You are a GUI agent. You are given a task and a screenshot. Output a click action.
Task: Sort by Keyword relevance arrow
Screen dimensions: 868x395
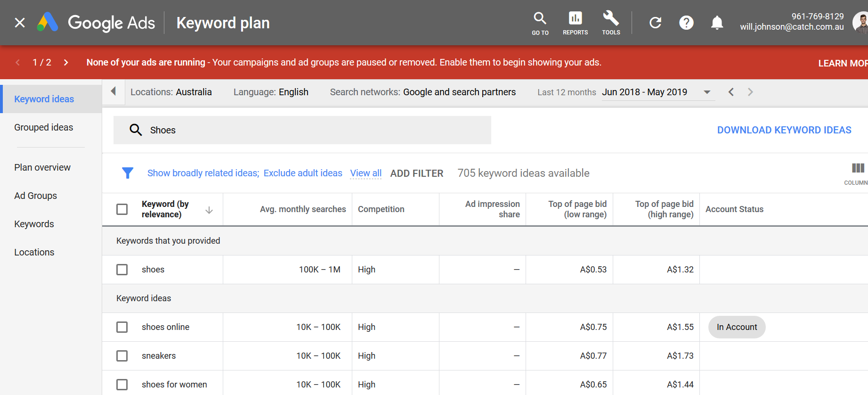pos(209,210)
